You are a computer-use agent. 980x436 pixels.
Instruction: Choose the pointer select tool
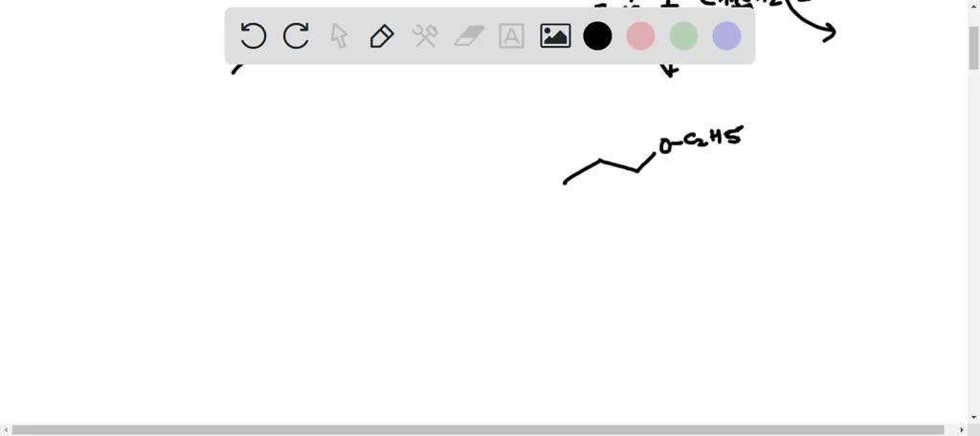[339, 36]
